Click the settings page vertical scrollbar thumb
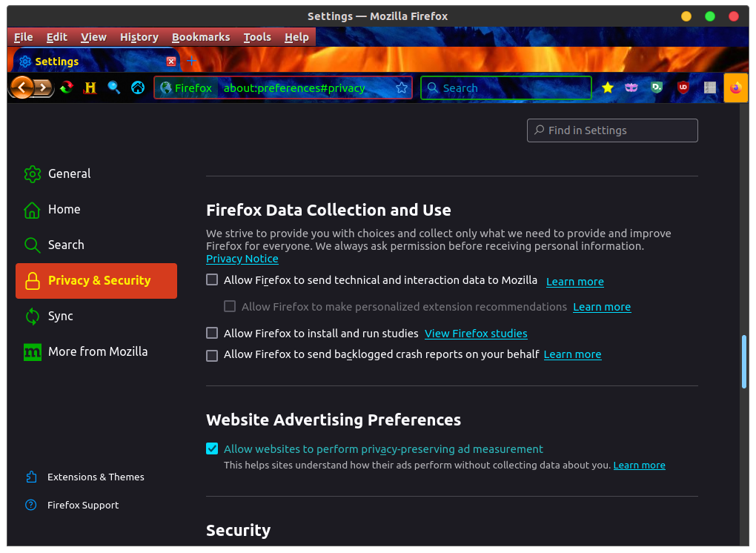 coord(744,361)
